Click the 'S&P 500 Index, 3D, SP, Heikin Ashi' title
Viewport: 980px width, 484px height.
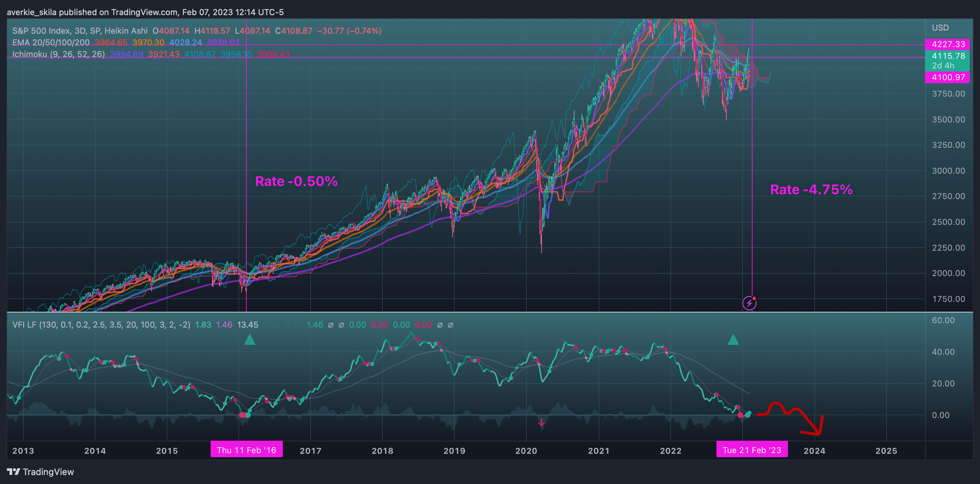tap(80, 31)
